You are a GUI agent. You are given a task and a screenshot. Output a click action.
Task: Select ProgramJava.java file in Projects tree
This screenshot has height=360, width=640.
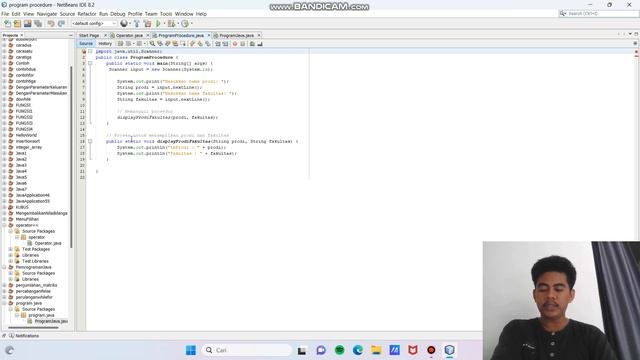click(51, 321)
